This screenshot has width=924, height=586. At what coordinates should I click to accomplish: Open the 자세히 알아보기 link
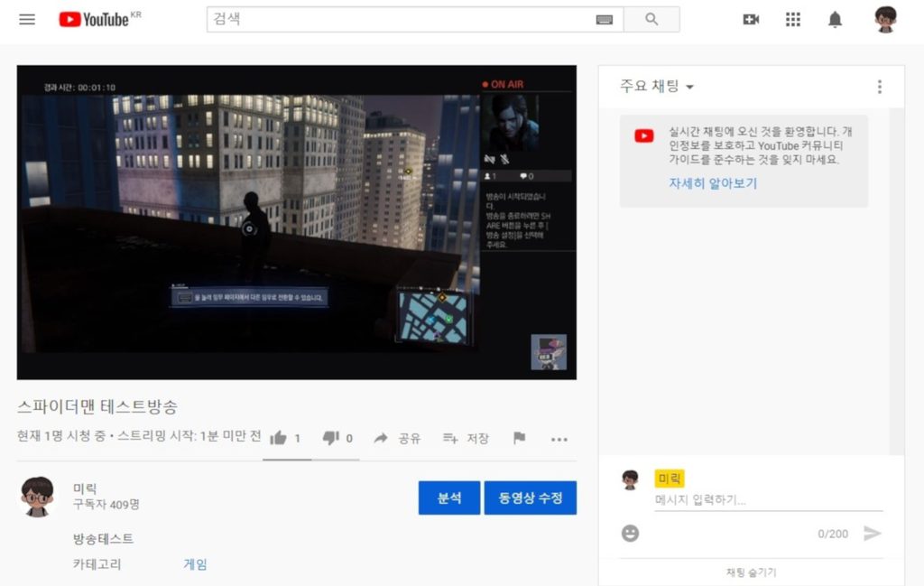point(713,182)
